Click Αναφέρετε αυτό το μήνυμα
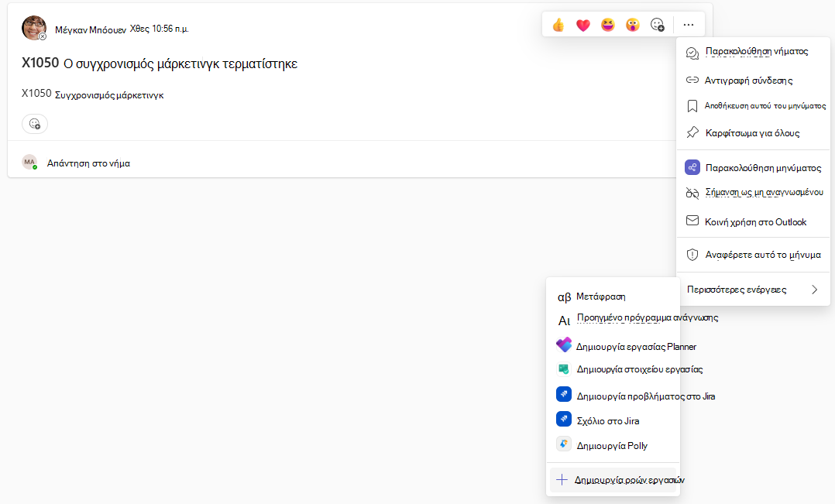This screenshot has height=504, width=835. coord(753,255)
